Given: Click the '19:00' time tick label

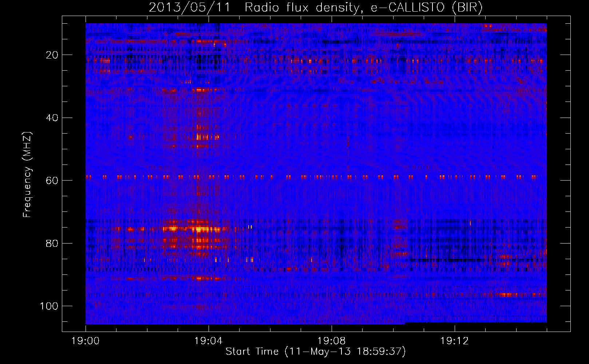Looking at the screenshot, I should tap(86, 341).
